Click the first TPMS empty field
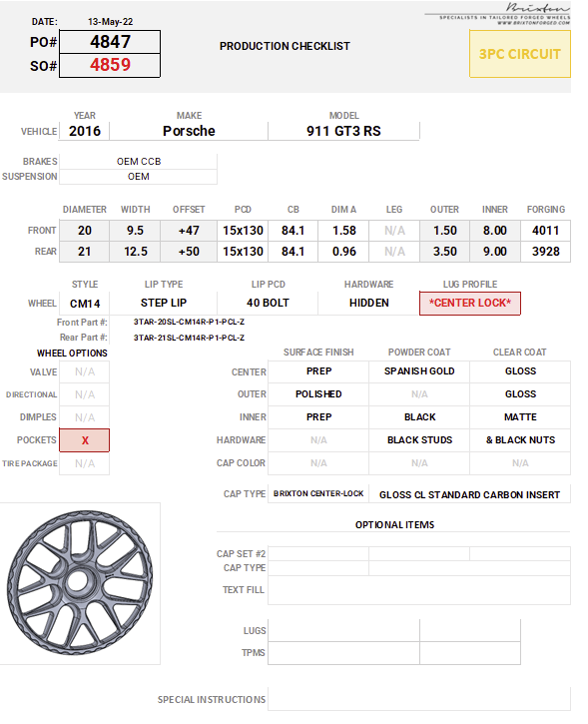 click(343, 653)
